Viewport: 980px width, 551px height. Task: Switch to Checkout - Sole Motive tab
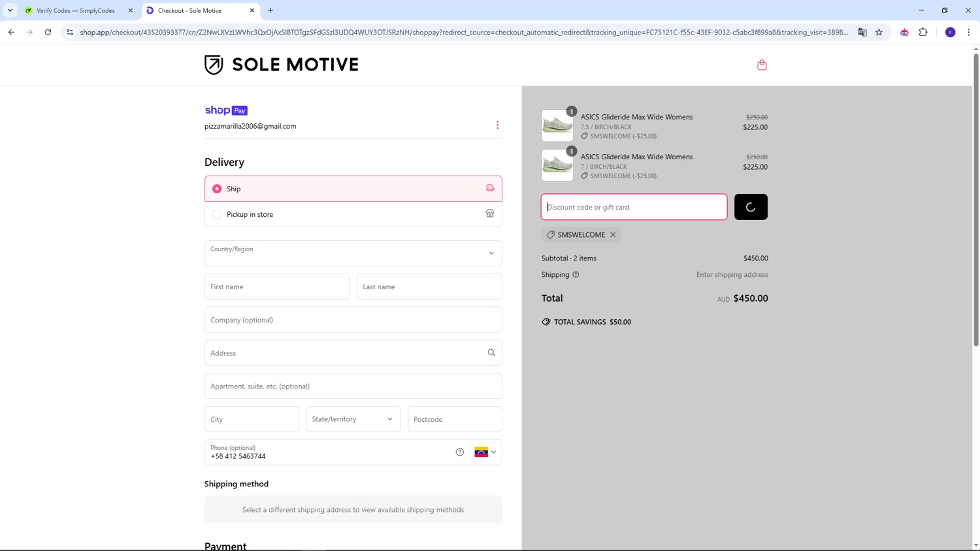pos(201,10)
